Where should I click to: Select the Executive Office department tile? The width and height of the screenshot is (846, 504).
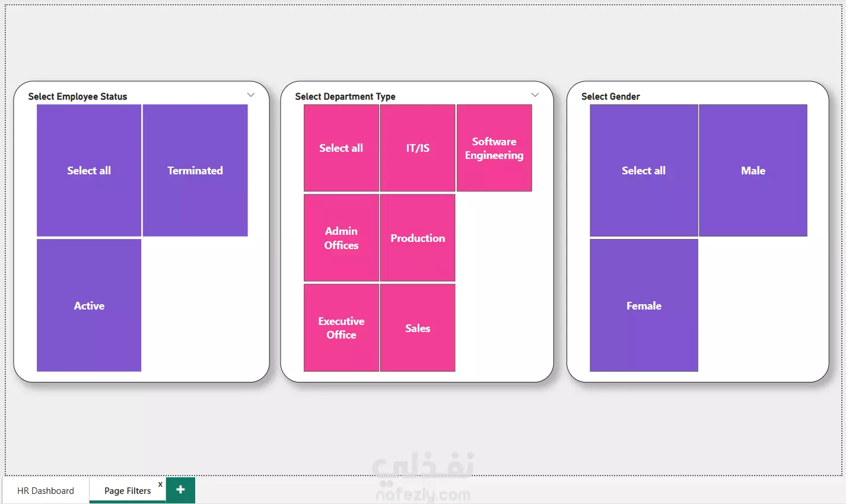point(341,328)
